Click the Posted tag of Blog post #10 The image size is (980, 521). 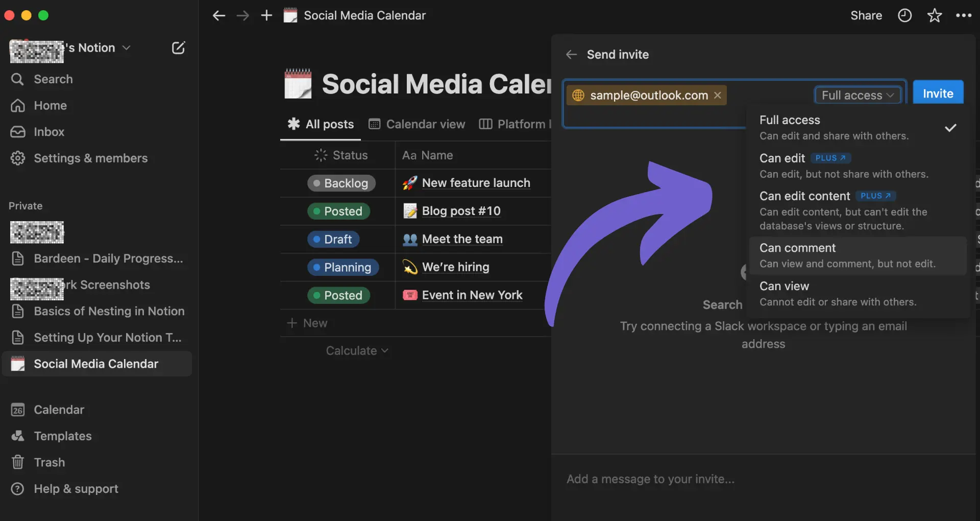338,211
